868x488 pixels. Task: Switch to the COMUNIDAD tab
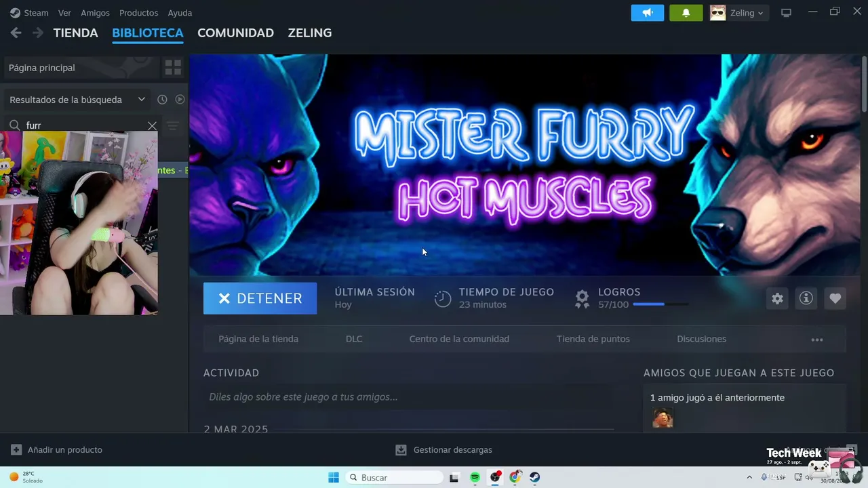click(x=236, y=33)
